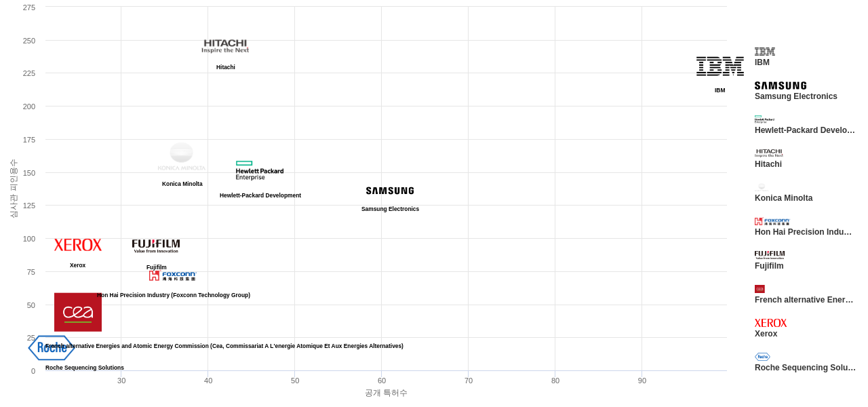Click the small CEA red swatch in legend

coord(759,289)
